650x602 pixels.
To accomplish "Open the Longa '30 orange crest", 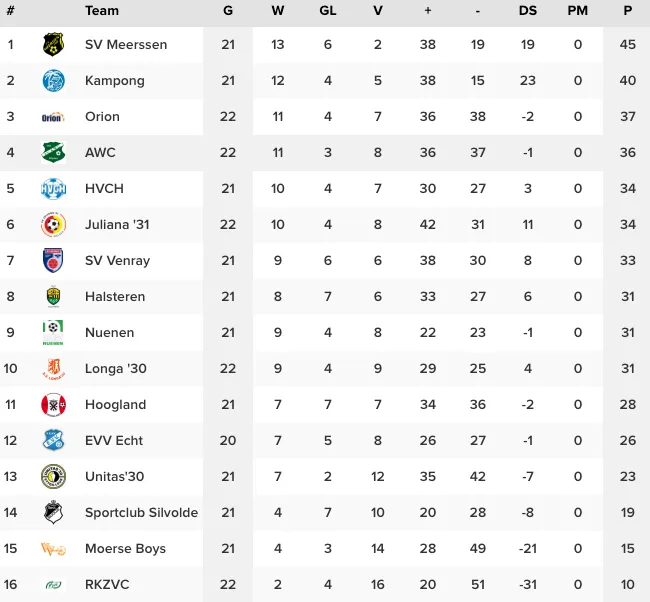I will (x=54, y=369).
